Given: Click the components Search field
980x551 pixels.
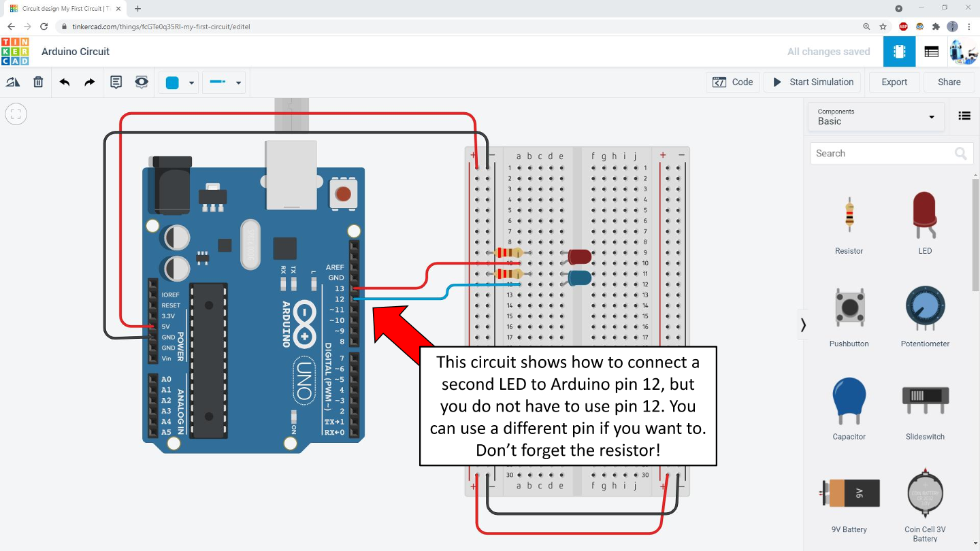Looking at the screenshot, I should [882, 154].
